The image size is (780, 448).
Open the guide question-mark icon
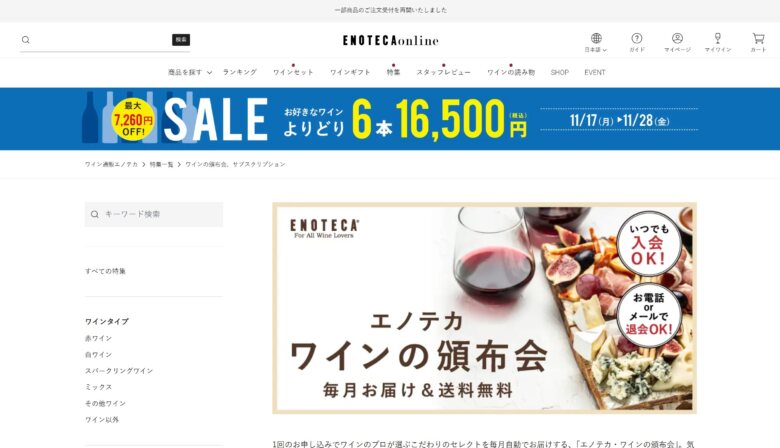tap(637, 38)
